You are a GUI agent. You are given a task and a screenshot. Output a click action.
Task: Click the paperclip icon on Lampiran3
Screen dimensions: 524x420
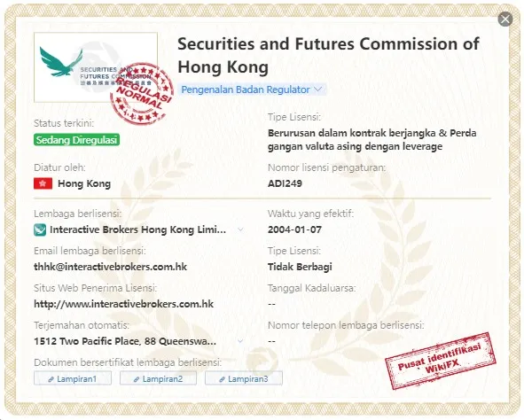coord(222,379)
